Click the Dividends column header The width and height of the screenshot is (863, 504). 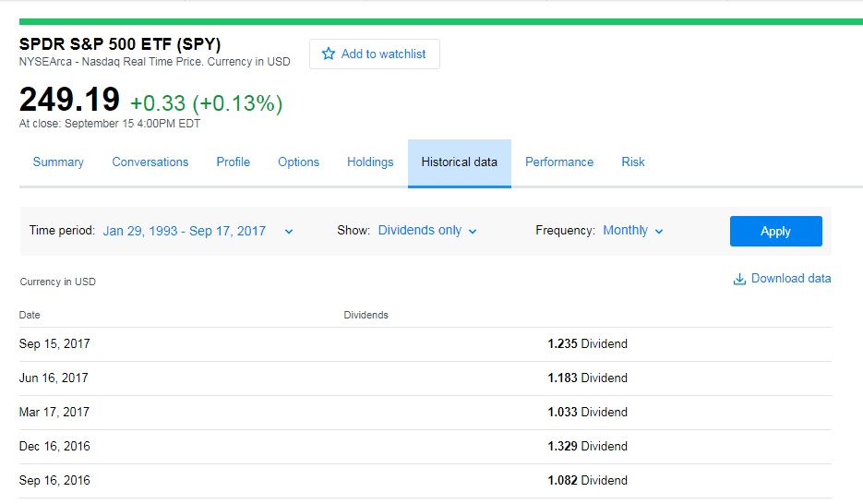(366, 316)
